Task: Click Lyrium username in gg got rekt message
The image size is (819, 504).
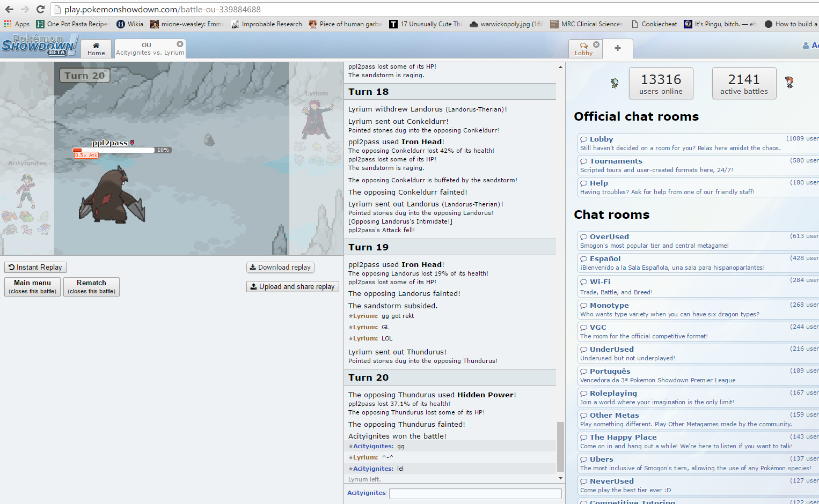Action: 365,316
